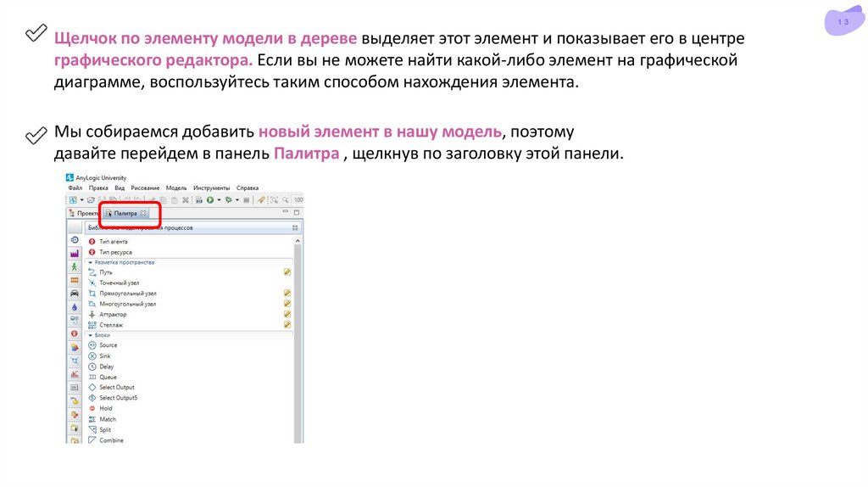Open the Вид menu
Viewport: 868px width, 487px height.
(x=120, y=188)
